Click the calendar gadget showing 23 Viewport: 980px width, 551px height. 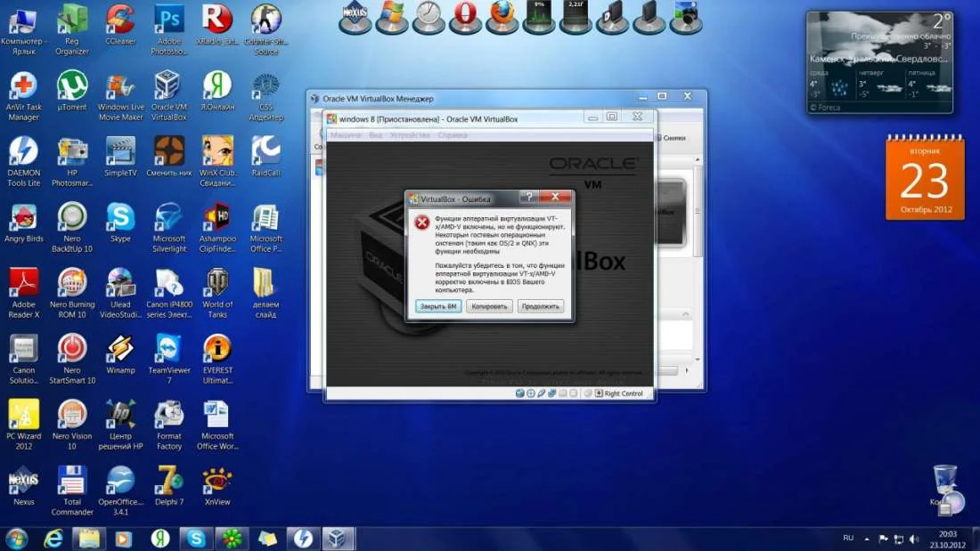tap(925, 178)
